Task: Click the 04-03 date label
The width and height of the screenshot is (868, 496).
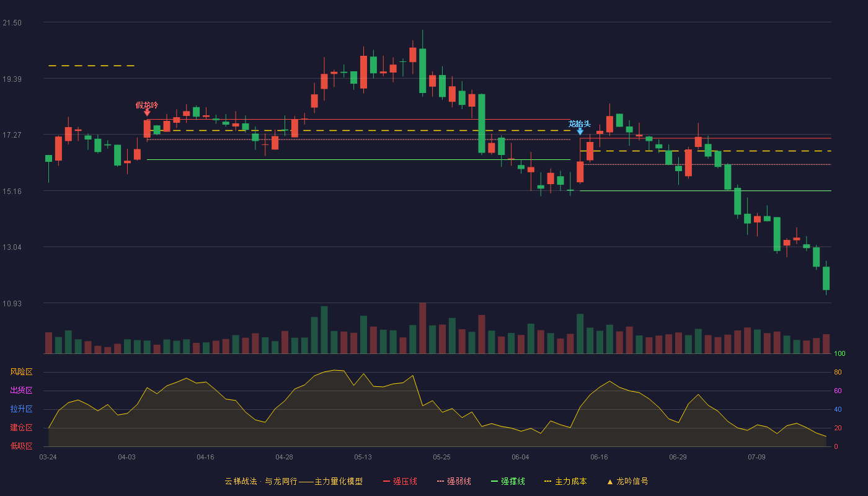Action: (x=126, y=457)
